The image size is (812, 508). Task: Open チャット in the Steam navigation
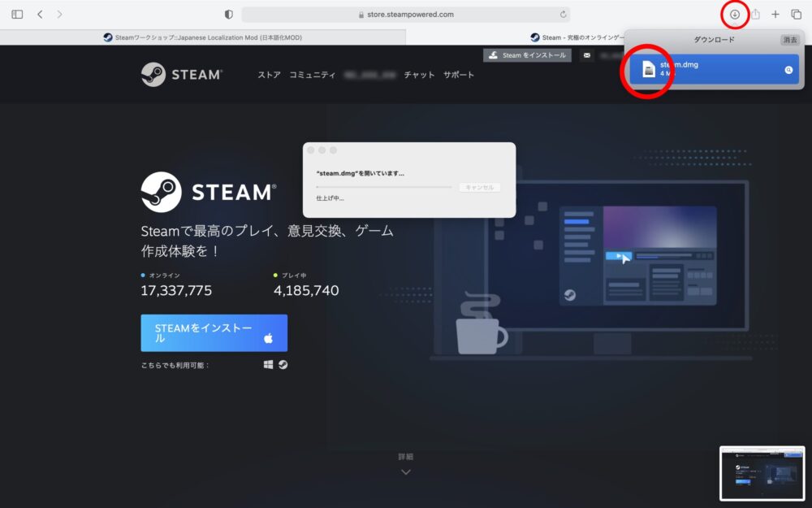pyautogui.click(x=419, y=75)
